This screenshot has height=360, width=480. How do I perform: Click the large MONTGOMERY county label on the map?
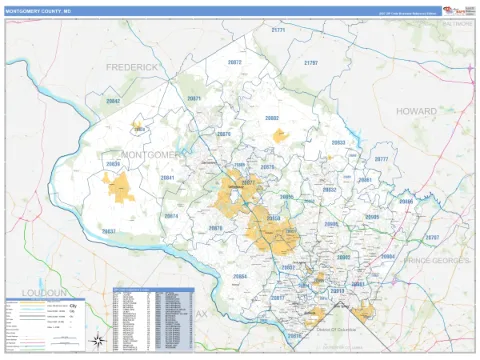151,155
